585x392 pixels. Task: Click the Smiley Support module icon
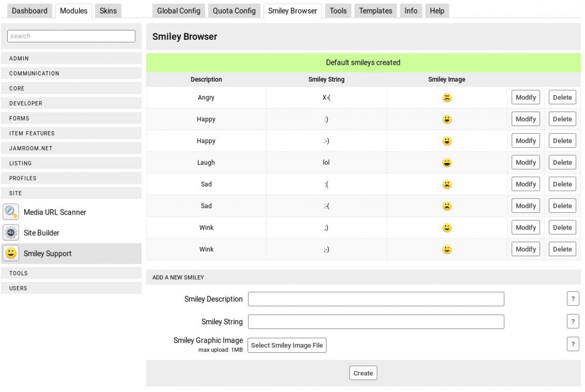click(11, 253)
